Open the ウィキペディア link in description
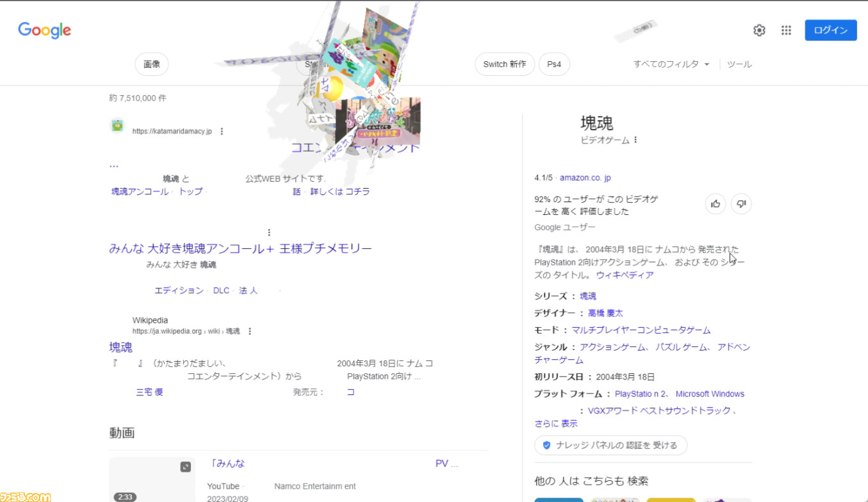This screenshot has height=502, width=868. 625,275
